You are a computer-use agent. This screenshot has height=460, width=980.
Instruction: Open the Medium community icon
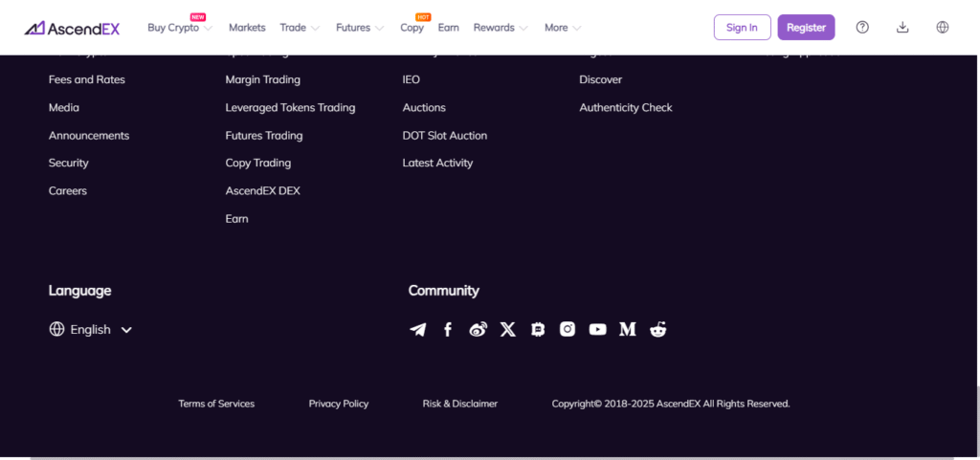click(x=628, y=330)
